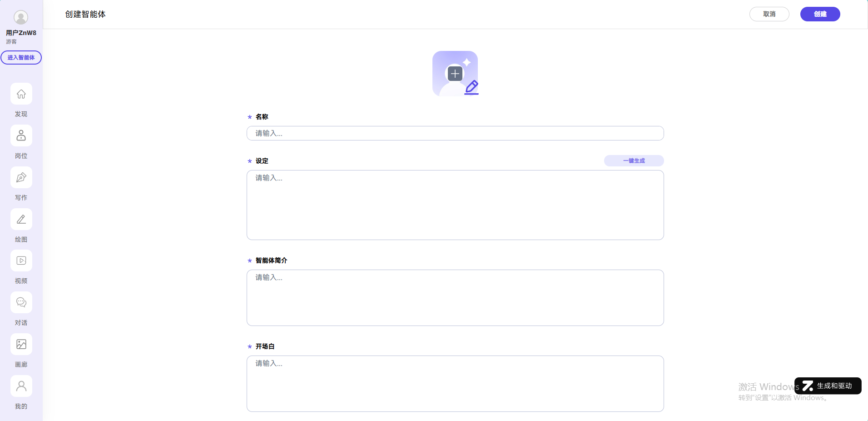Click into the 设定 text area
Screen dimensions: 868x421
[x=455, y=205]
